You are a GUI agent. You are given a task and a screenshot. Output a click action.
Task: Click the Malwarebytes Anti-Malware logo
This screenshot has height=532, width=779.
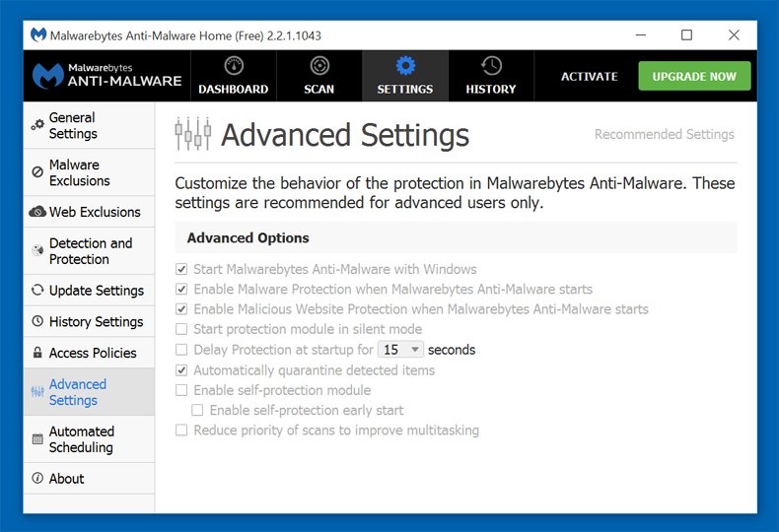106,76
